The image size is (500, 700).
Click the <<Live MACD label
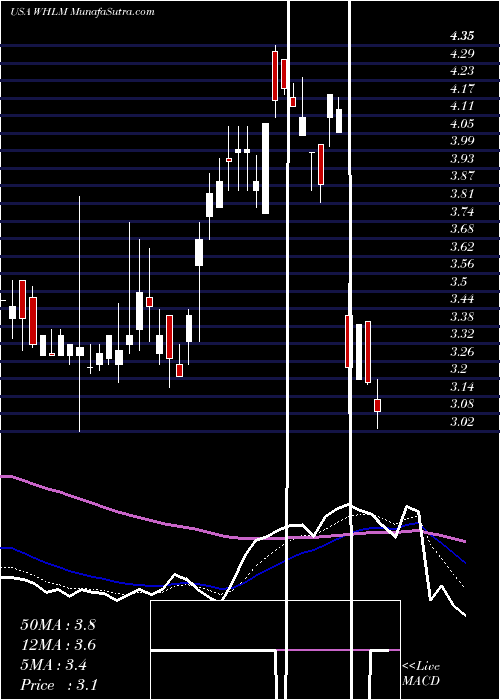point(421,673)
